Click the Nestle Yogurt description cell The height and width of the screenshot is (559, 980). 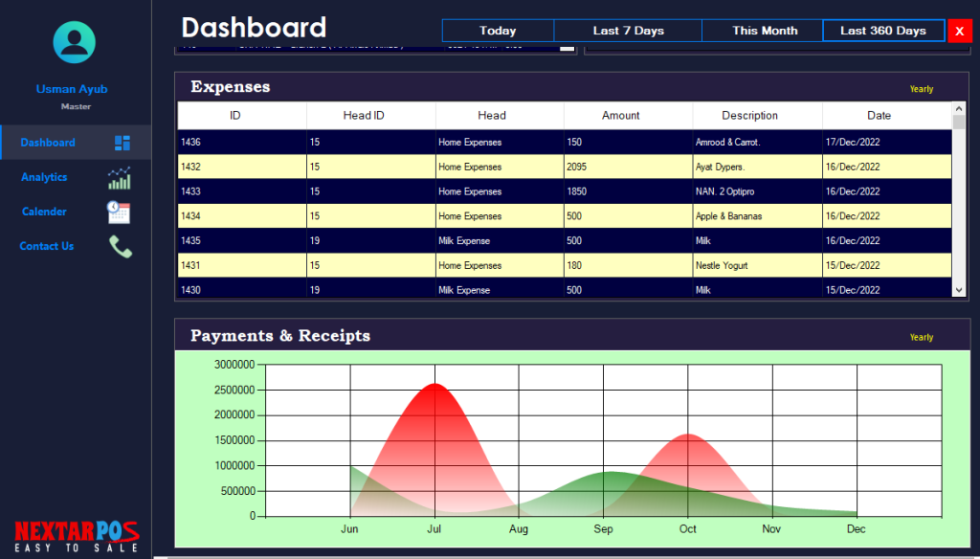tap(758, 265)
